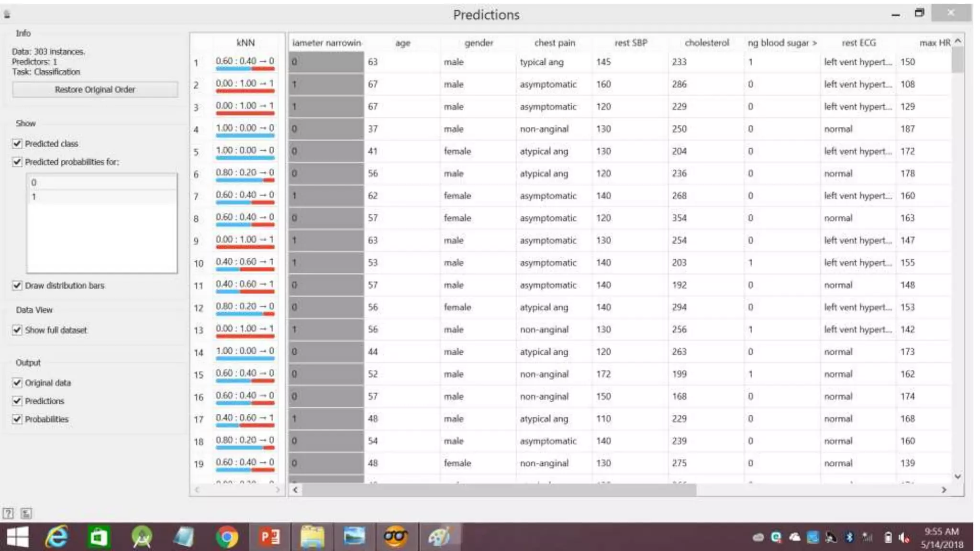Open Paint palette taskbar icon
The height and width of the screenshot is (551, 980).
pos(439,537)
